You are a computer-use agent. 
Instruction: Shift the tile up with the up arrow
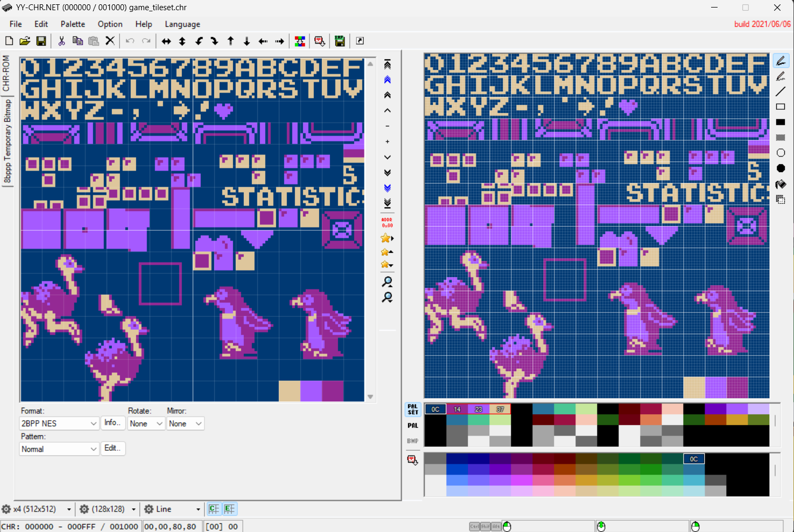coord(231,41)
